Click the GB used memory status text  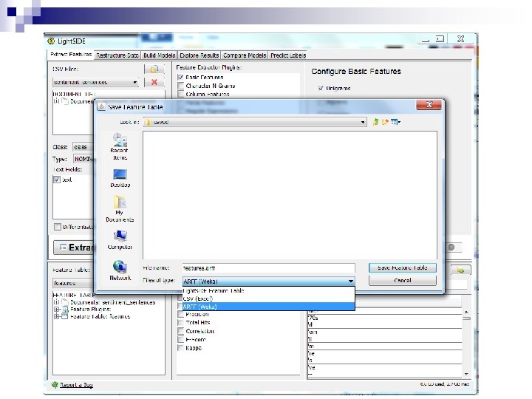click(x=445, y=384)
